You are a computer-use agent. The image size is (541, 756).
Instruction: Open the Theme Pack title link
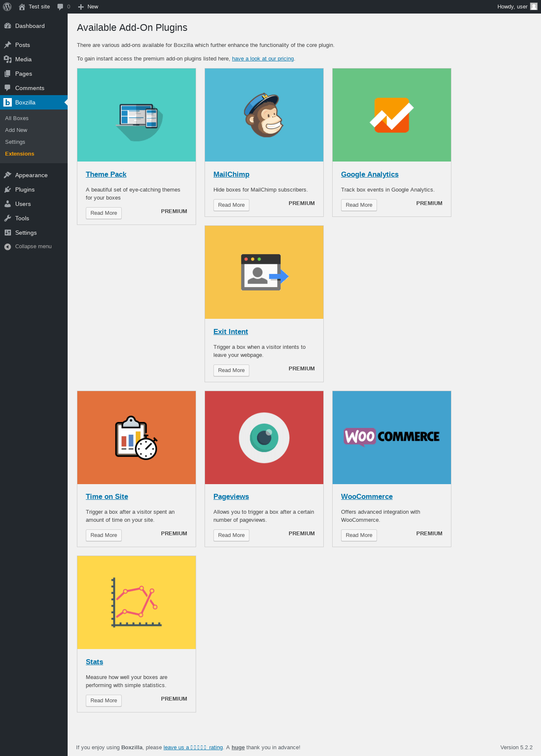106,174
